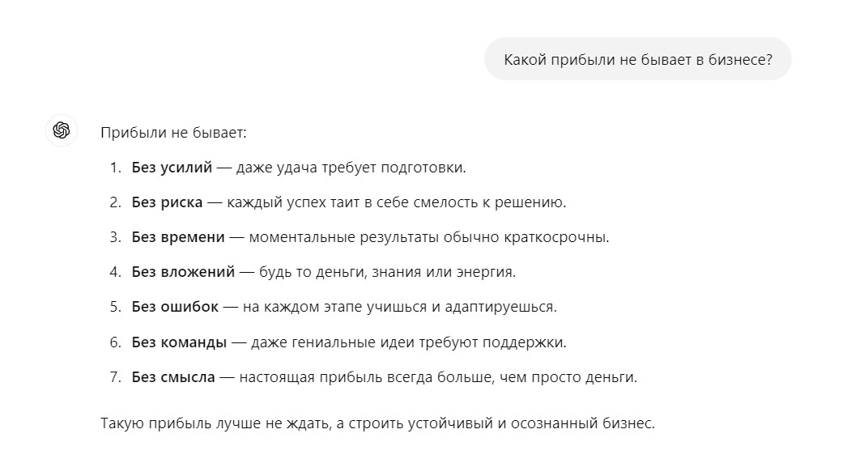868x476 pixels.
Task: Click the bold text 'Без усилий'
Action: (172, 168)
